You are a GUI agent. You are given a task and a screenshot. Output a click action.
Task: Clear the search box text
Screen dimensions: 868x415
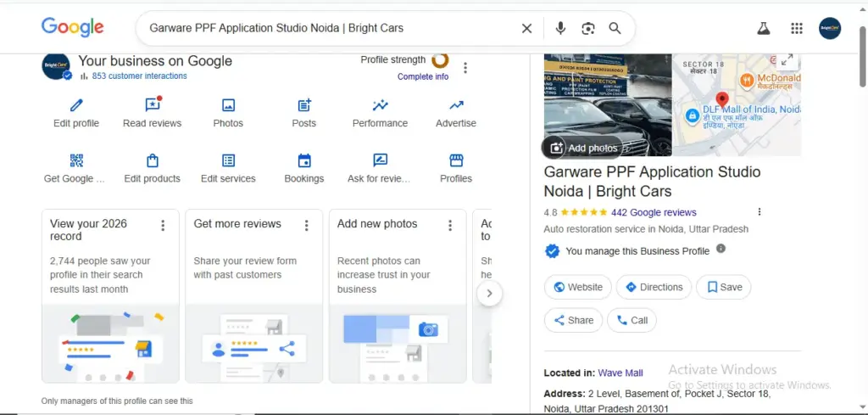(x=526, y=28)
